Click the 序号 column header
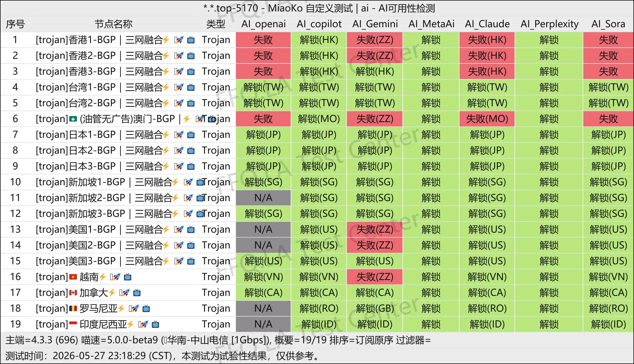The height and width of the screenshot is (364, 634). (x=15, y=24)
